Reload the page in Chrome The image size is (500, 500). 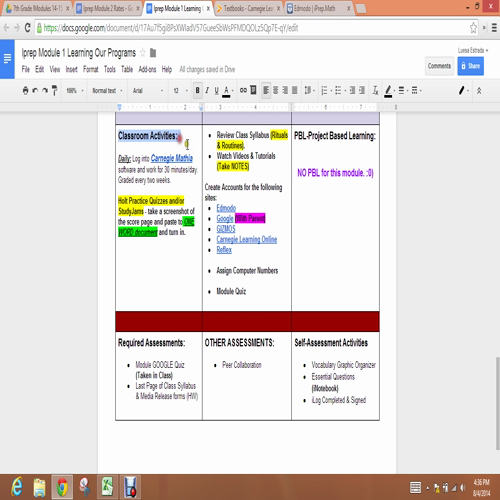27,28
